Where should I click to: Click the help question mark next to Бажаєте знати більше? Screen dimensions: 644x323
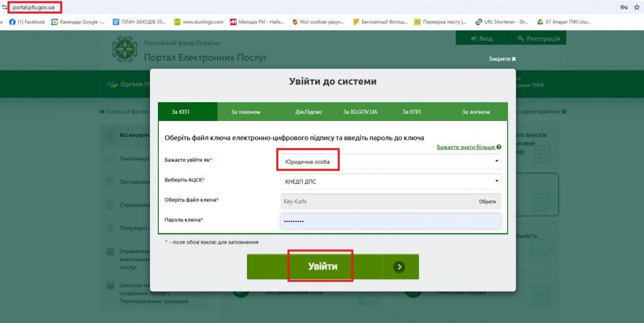[499, 147]
